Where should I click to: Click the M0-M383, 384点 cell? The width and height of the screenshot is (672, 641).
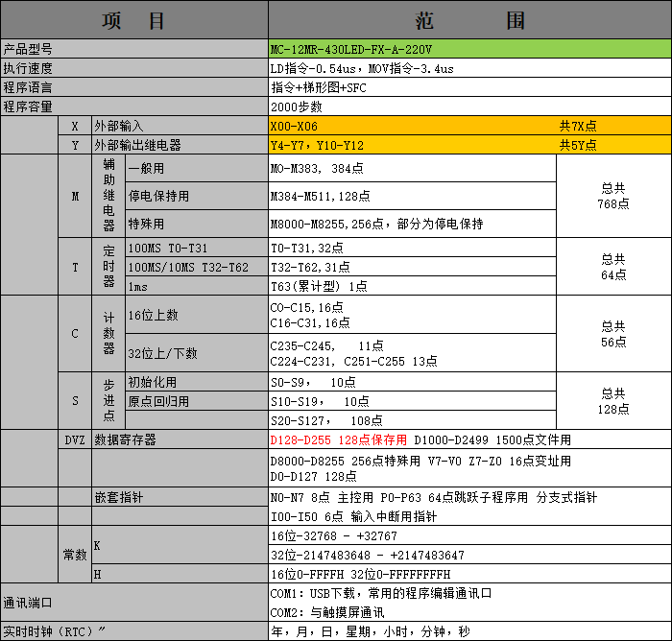click(412, 168)
